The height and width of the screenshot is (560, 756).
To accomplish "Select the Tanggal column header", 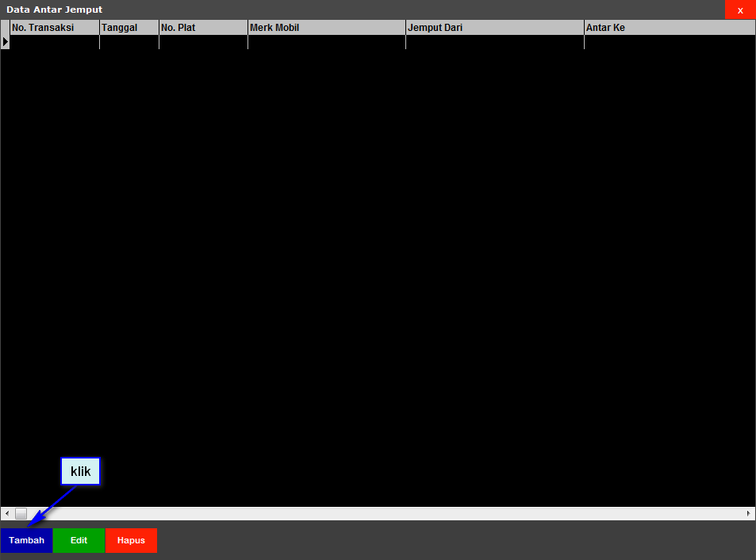I will pos(129,28).
